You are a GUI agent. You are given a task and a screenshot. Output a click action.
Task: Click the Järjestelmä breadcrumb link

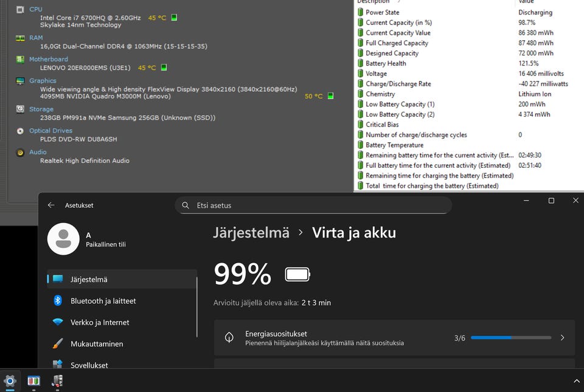click(x=251, y=233)
